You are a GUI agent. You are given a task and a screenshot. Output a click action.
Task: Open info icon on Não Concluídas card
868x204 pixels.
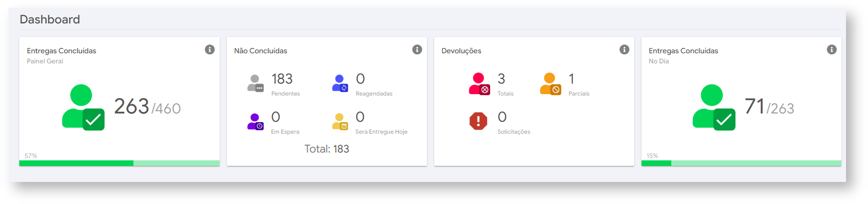(x=417, y=50)
